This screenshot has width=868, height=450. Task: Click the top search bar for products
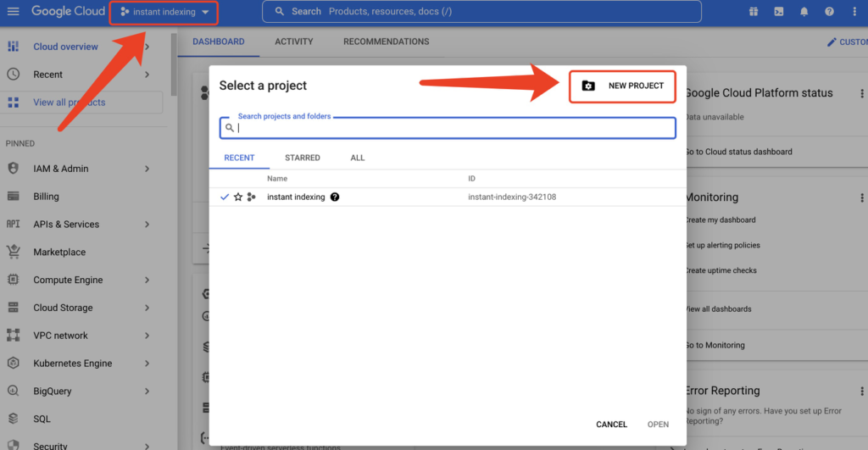[481, 12]
